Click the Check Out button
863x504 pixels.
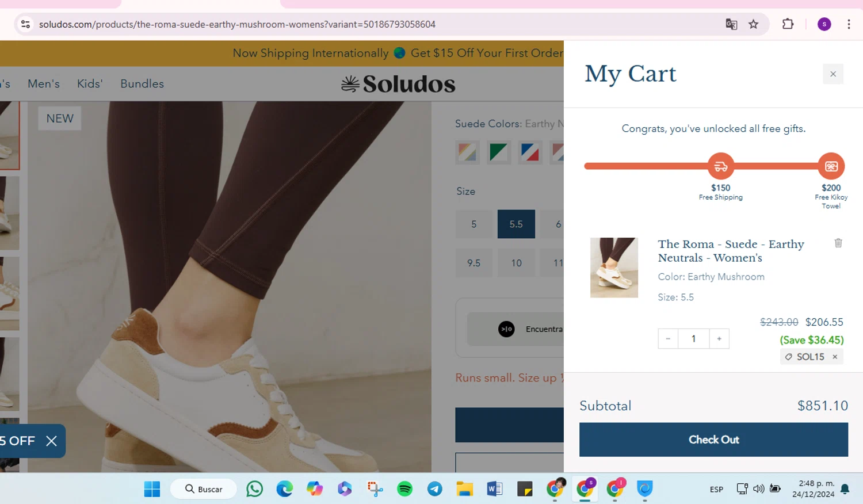coord(713,440)
